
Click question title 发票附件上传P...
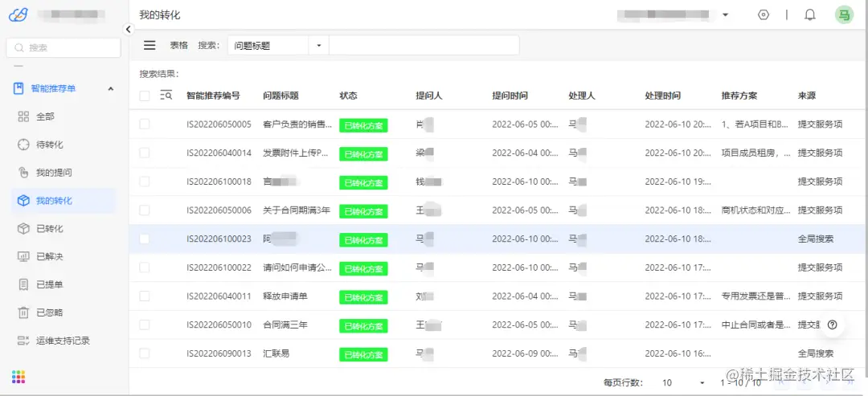297,153
